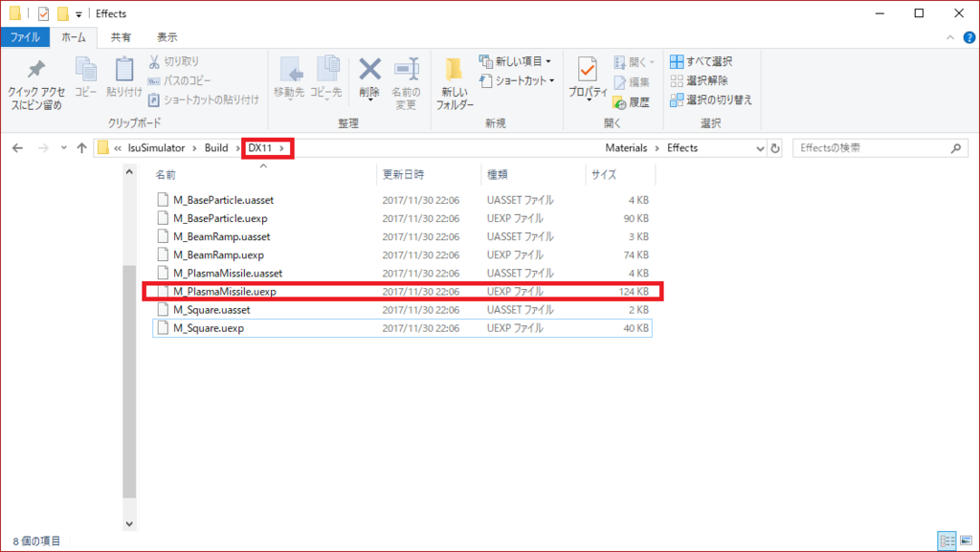Image resolution: width=980 pixels, height=552 pixels.
Task: Click the DX11 breadcrumb
Action: [x=260, y=148]
